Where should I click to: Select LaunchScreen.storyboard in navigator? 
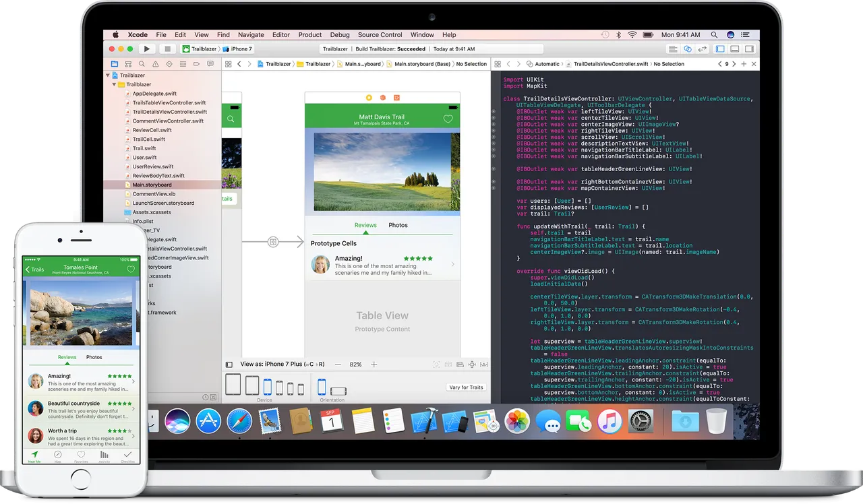pos(163,203)
